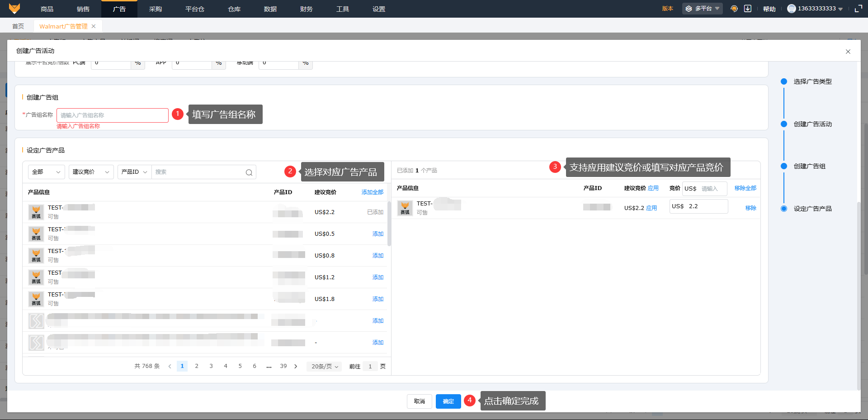Viewport: 868px width, 420px height.
Task: Open the 建议竞价 dropdown
Action: pos(91,172)
